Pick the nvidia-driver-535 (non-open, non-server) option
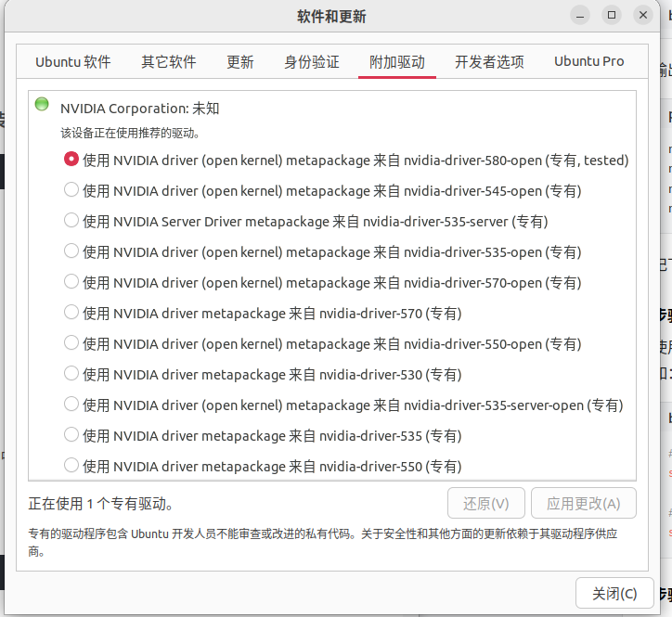Screen dimensions: 672x617 (71, 435)
